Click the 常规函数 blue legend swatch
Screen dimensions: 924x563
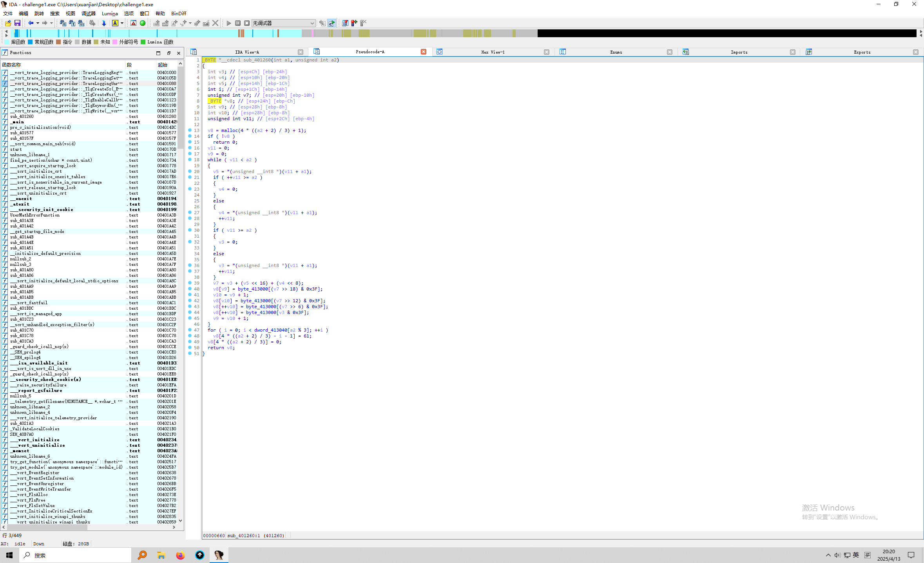tap(30, 42)
